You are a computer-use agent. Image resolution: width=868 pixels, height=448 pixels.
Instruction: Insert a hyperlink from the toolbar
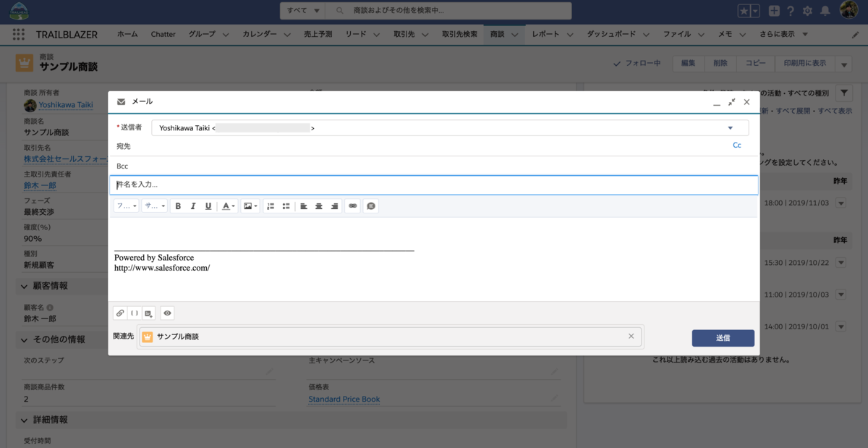353,206
